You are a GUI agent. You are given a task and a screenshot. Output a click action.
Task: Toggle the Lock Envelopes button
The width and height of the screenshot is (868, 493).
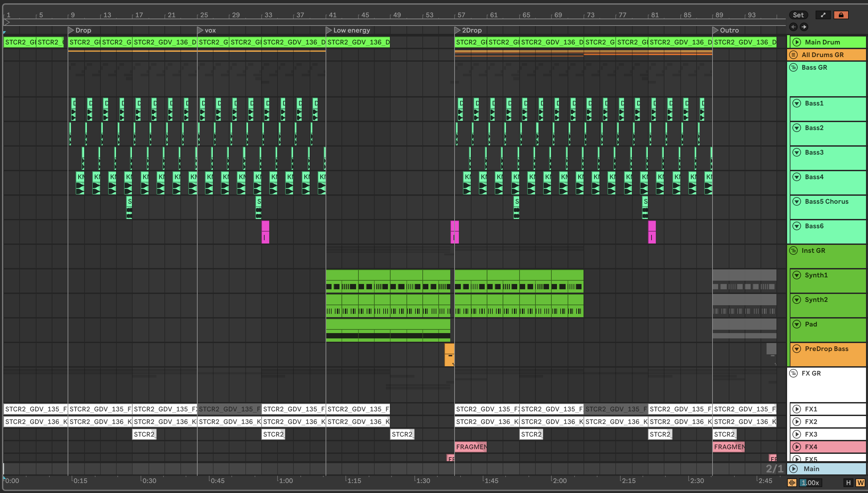840,15
